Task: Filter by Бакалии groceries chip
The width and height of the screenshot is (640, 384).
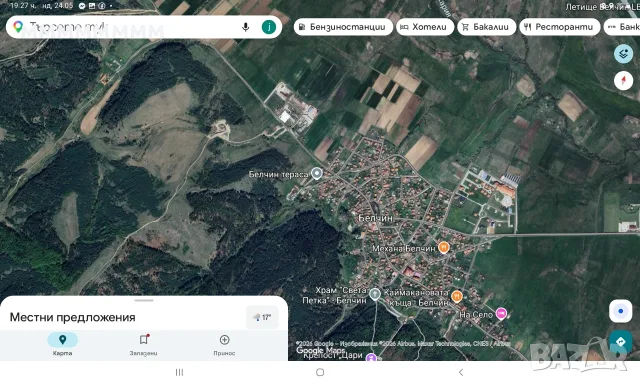Action: (x=487, y=27)
